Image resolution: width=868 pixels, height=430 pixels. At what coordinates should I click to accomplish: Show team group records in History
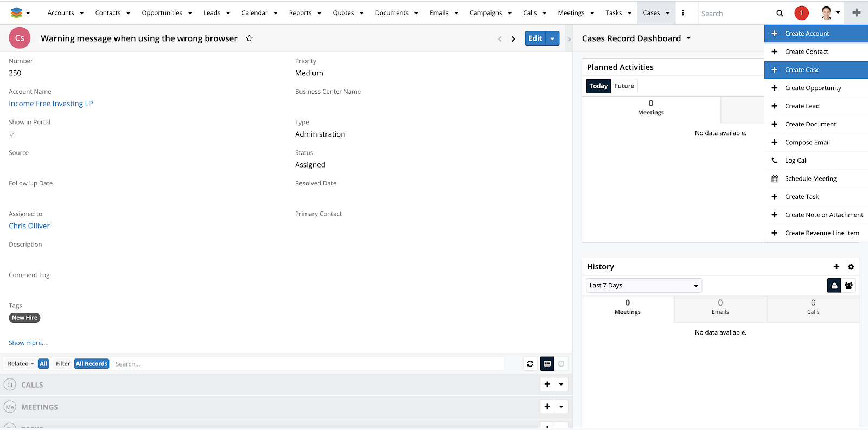coord(848,285)
